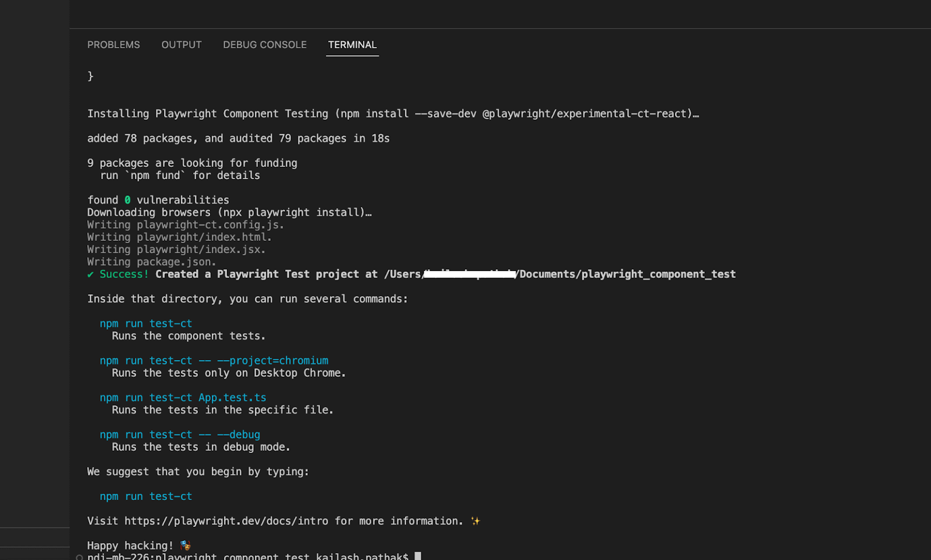Screen dimensions: 931x560
Task: Click the npm run test-ct command text
Action: tap(145, 323)
